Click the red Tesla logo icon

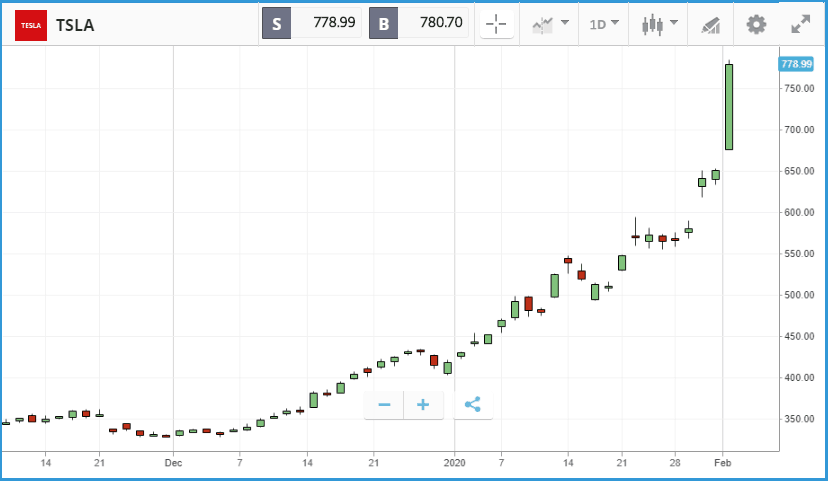click(31, 25)
